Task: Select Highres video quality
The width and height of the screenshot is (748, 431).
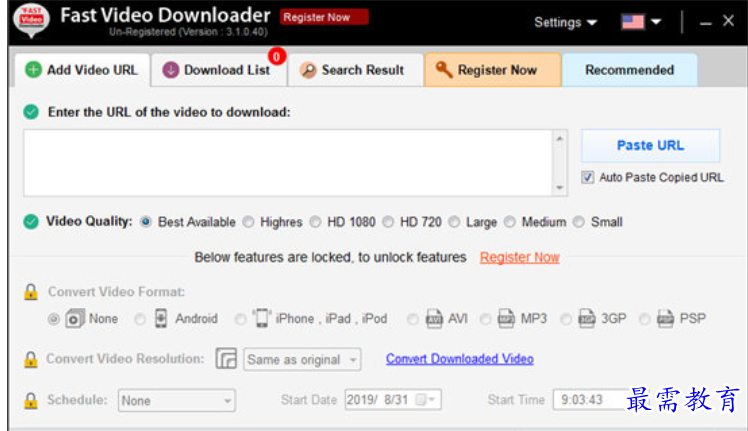Action: [x=248, y=222]
